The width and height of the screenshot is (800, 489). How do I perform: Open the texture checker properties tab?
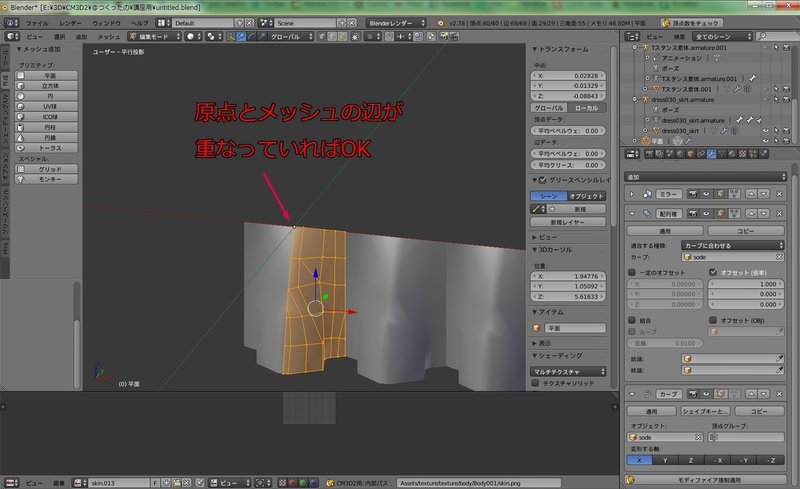(x=742, y=154)
